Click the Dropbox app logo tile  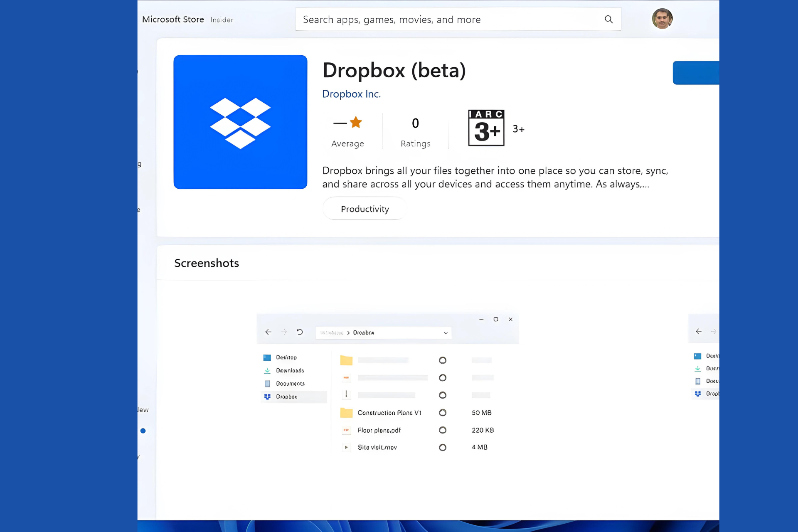click(240, 122)
